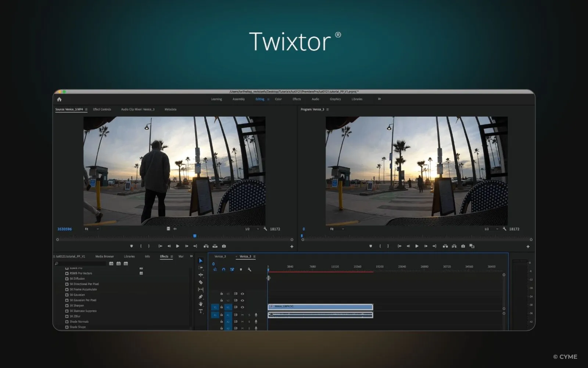Screen dimensions: 588x368
Task: Grab the Hand tool
Action: tap(201, 304)
